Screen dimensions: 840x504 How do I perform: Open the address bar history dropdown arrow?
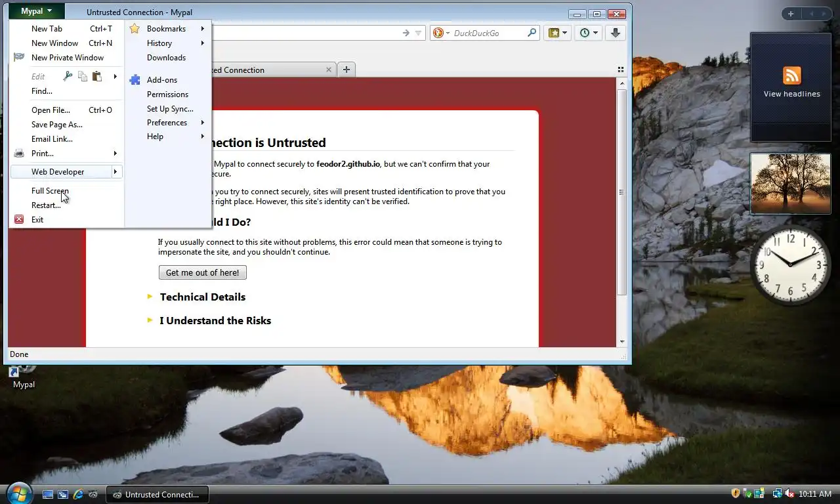(x=418, y=33)
